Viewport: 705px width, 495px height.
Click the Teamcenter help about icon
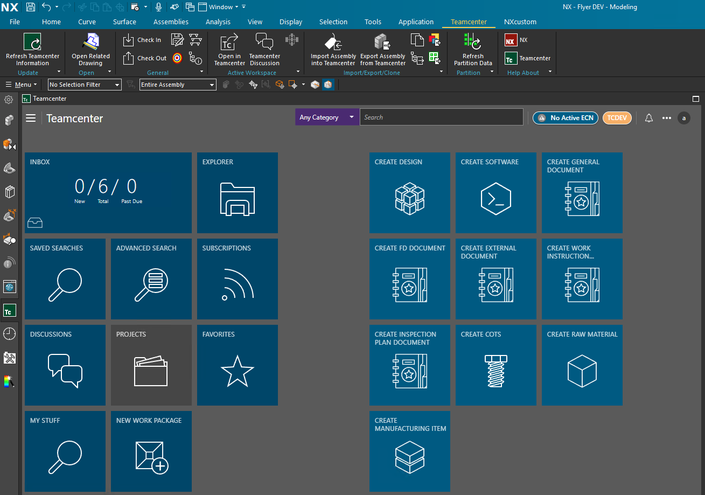coord(510,58)
